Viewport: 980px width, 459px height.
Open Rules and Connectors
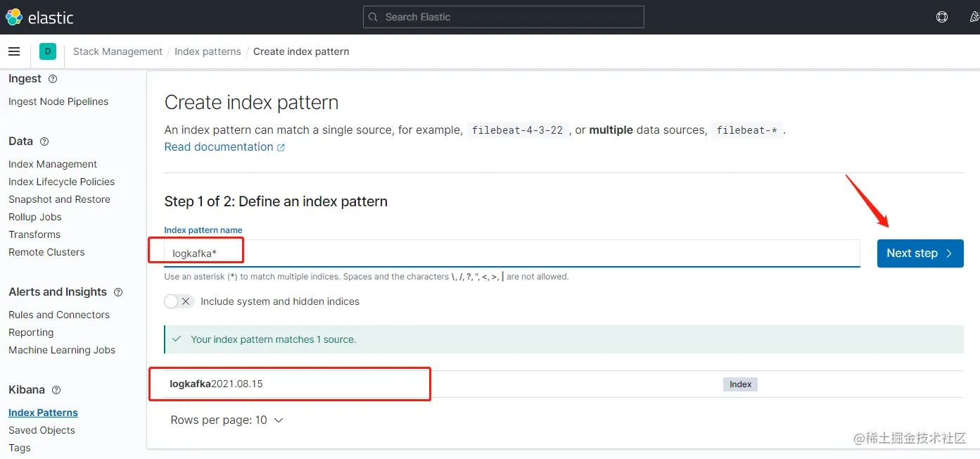click(x=59, y=315)
